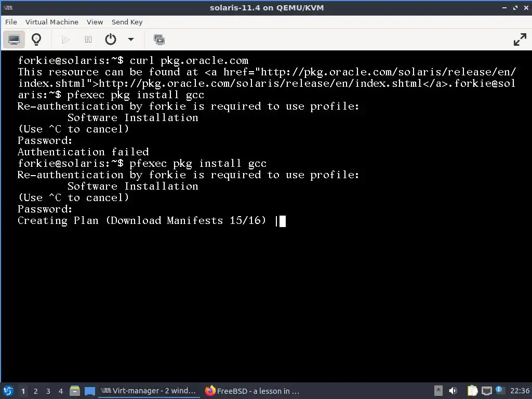
Task: Open the Send Key menu
Action: 127,22
